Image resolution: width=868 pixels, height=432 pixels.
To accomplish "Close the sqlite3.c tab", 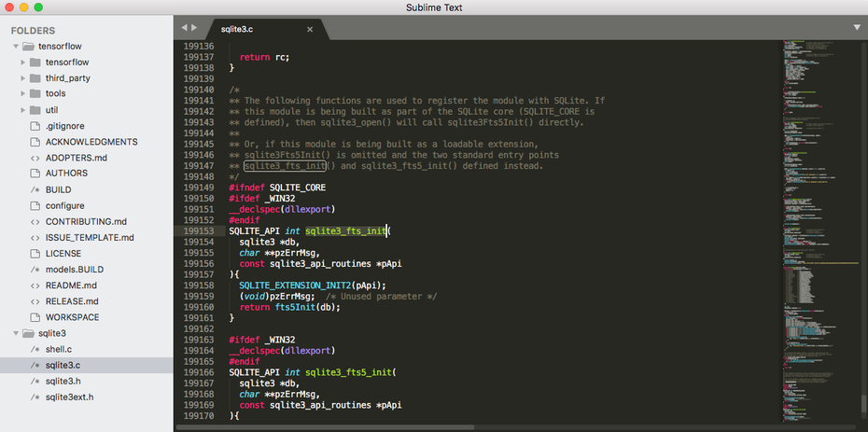I will tap(323, 30).
